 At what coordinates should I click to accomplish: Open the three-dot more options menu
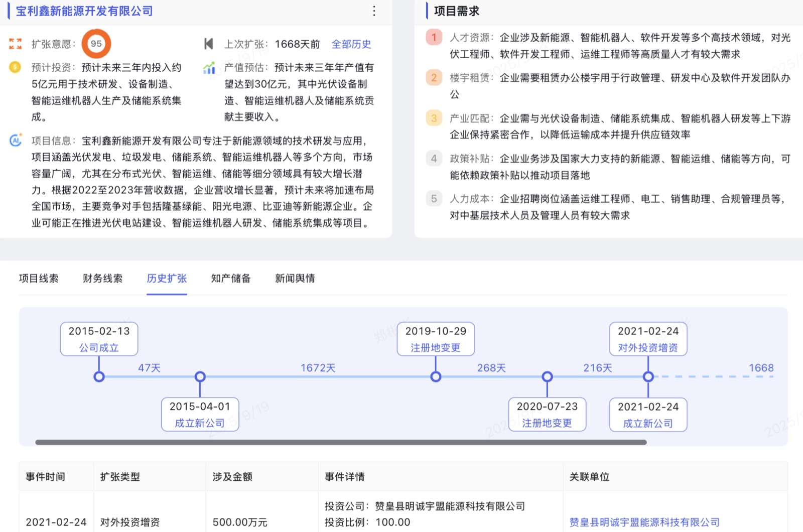[x=374, y=11]
